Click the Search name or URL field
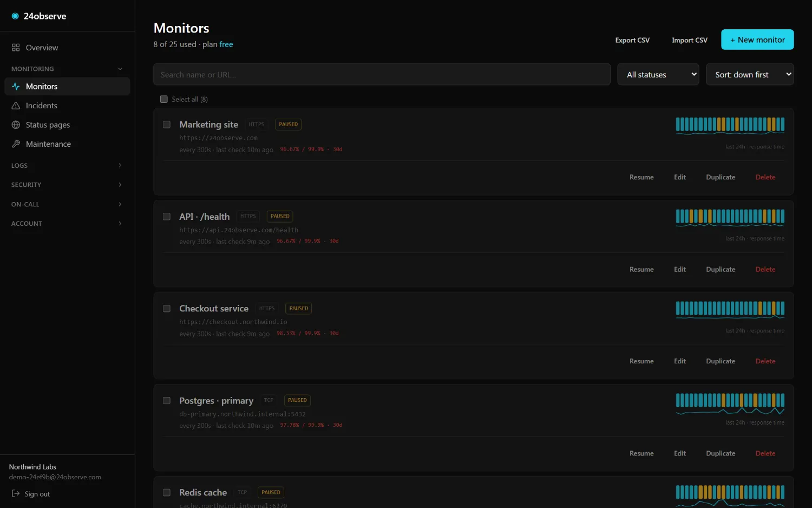This screenshot has width=812, height=508. click(382, 75)
